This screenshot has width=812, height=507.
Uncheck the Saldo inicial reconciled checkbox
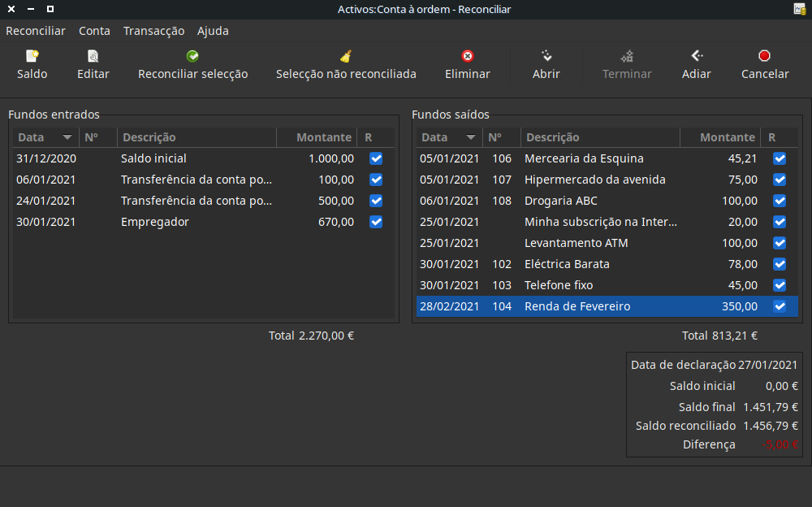click(x=376, y=158)
